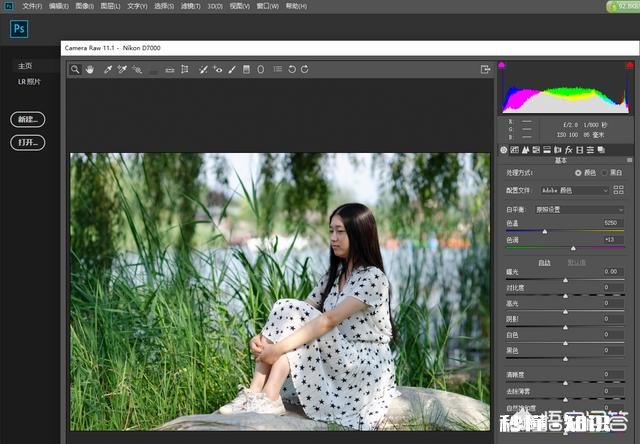
Task: Click the 打开 button
Action: (x=27, y=143)
